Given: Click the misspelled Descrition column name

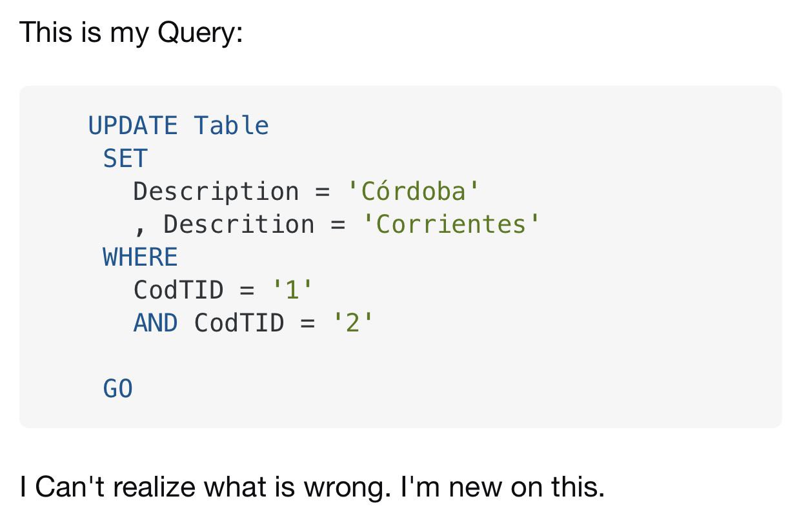Looking at the screenshot, I should [239, 224].
